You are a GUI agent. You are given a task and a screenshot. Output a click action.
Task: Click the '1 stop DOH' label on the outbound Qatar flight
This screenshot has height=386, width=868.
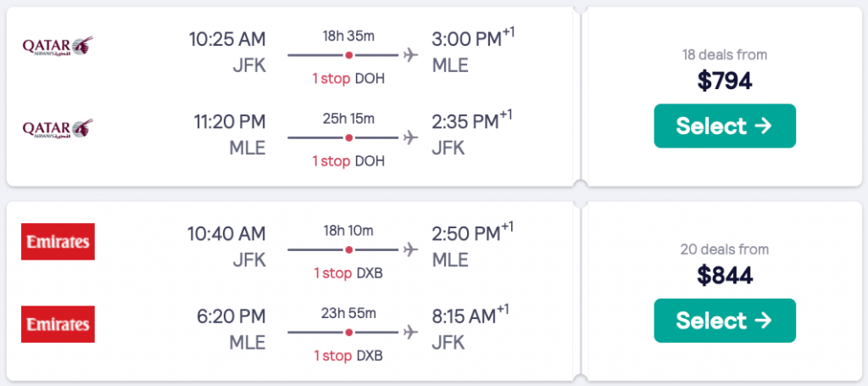coord(348,78)
